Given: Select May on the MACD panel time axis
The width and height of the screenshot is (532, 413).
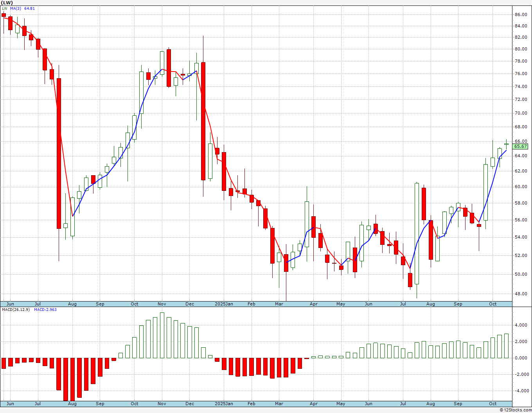Looking at the screenshot, I should 341,404.
